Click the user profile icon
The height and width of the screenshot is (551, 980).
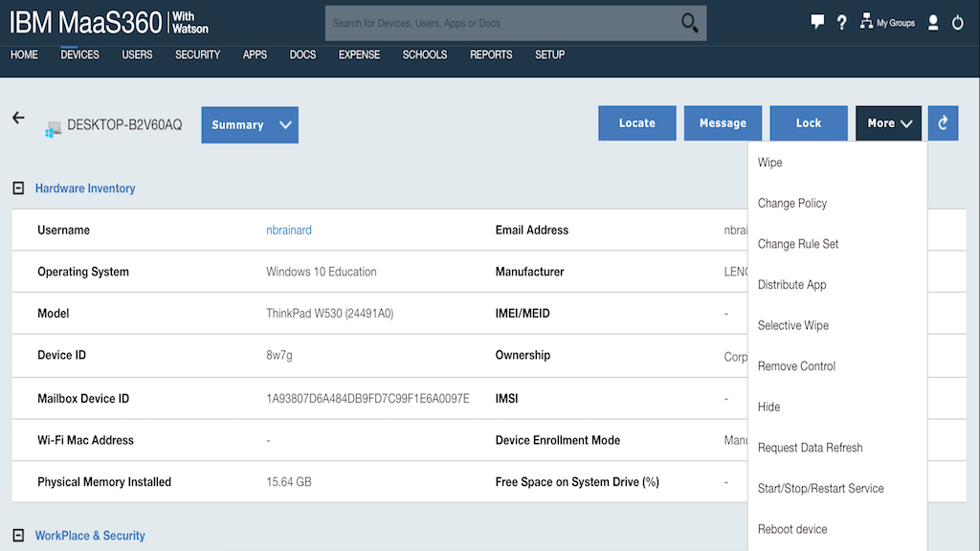(933, 22)
